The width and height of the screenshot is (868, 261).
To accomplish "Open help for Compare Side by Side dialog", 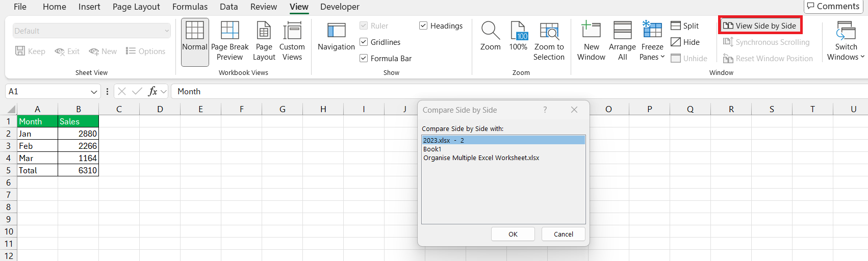I will [x=545, y=110].
